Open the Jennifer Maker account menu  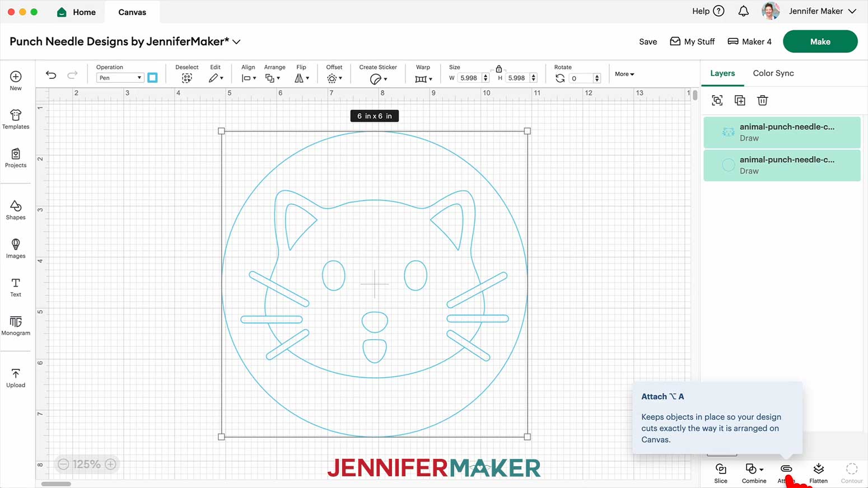[823, 11]
